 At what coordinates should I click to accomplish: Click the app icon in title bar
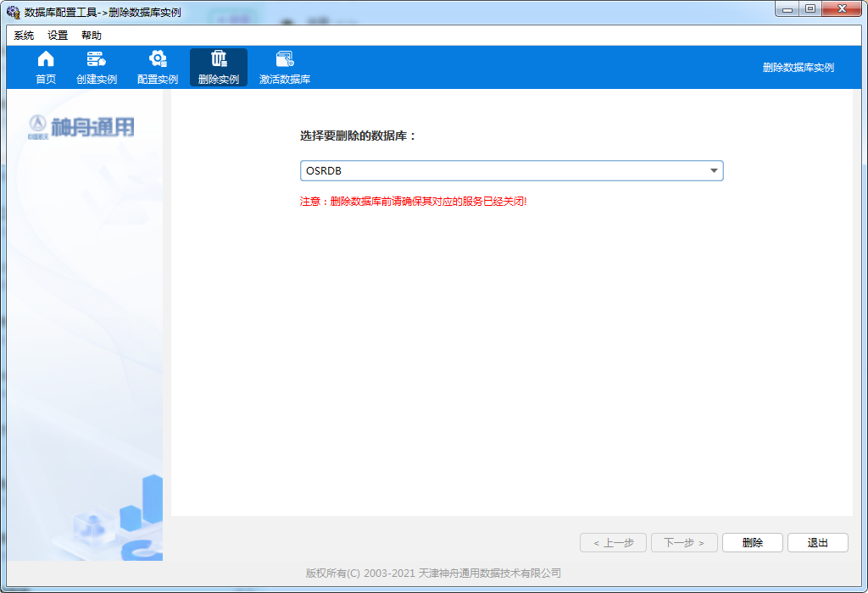point(14,13)
